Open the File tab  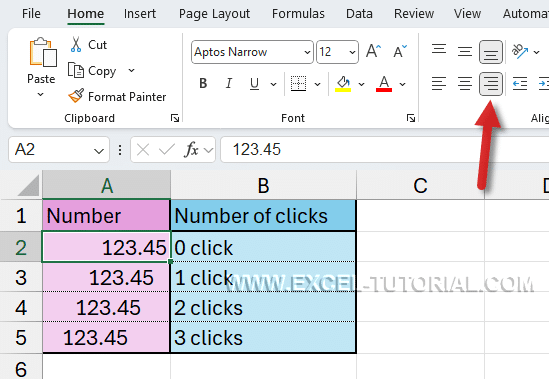[31, 14]
